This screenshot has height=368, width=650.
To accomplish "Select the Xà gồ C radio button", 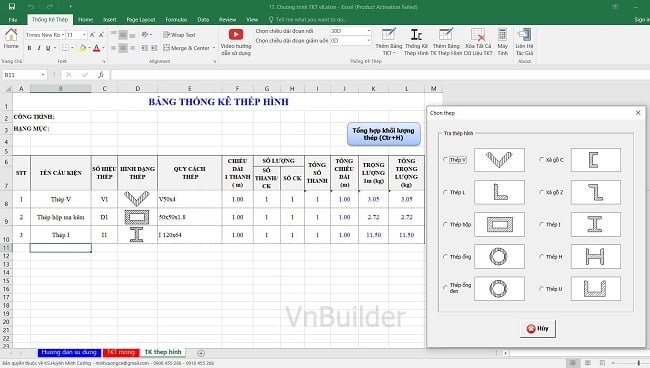I will [x=541, y=160].
